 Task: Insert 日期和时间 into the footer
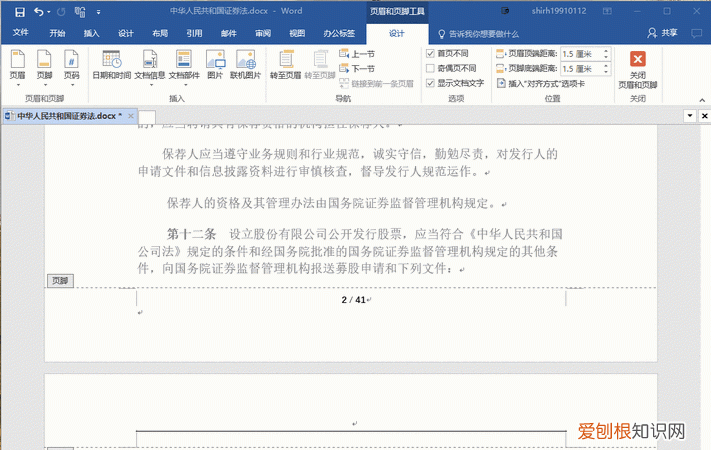(x=112, y=65)
